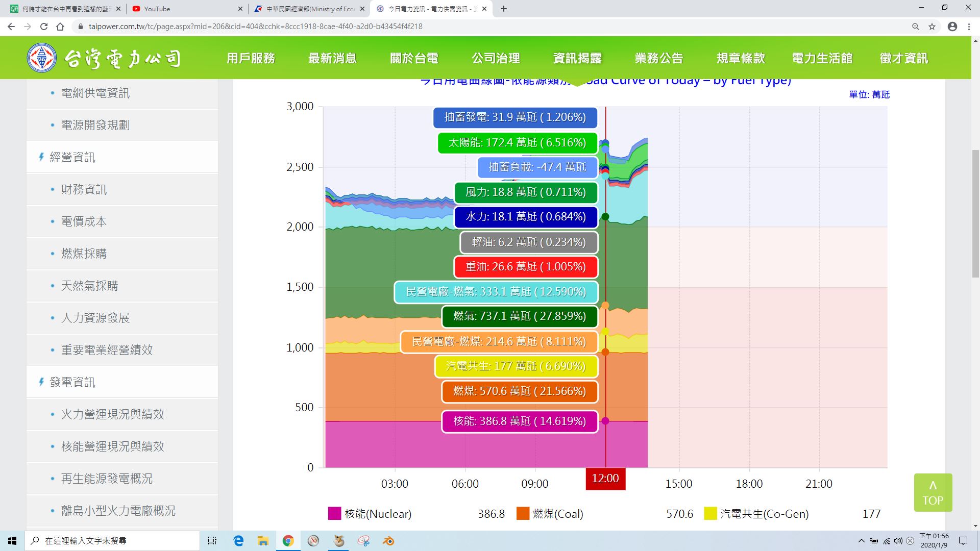Open the 資訊揭露 menu
Viewport: 980px width, 551px height.
point(577,58)
